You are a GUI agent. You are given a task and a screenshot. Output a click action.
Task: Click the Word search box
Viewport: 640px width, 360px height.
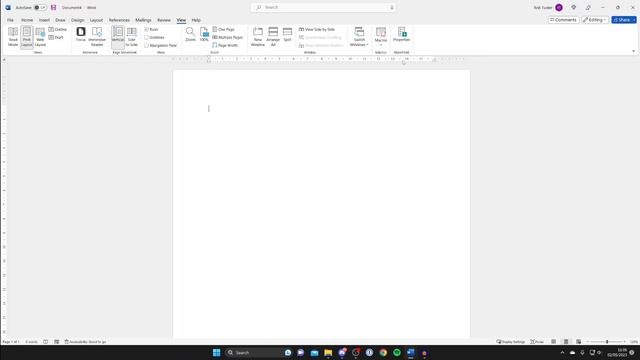click(x=323, y=7)
